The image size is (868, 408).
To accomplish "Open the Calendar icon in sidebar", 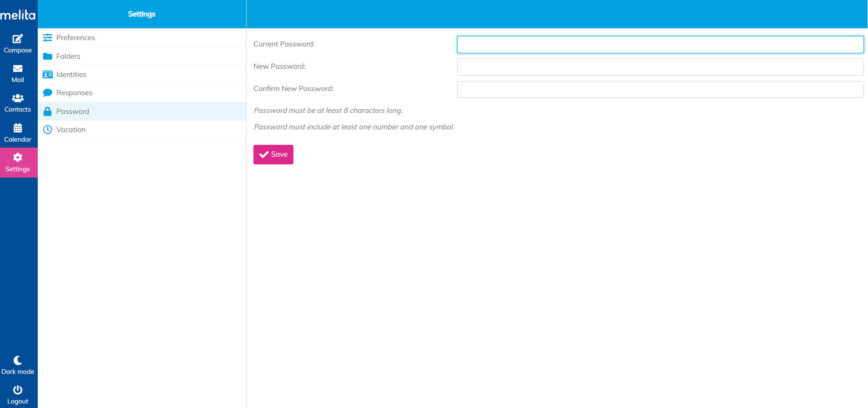I will point(18,128).
